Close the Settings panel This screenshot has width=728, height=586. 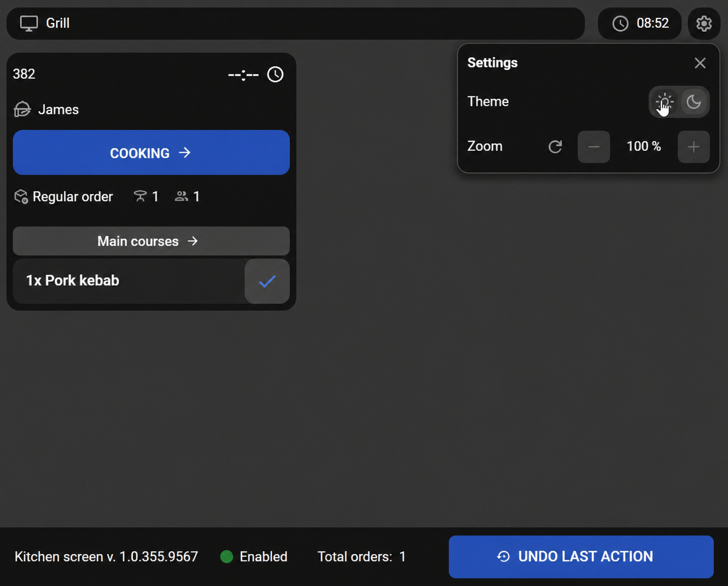[x=700, y=63]
